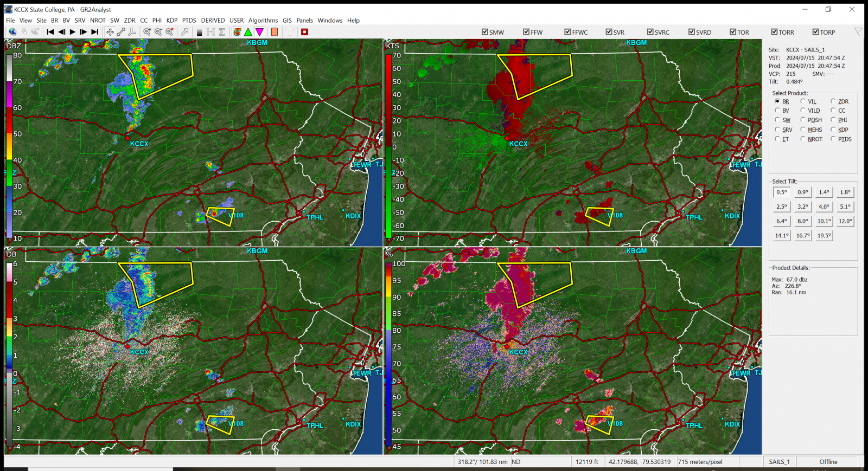868x471 pixels.
Task: Toggle the TORP checkbox
Action: pyautogui.click(x=815, y=32)
